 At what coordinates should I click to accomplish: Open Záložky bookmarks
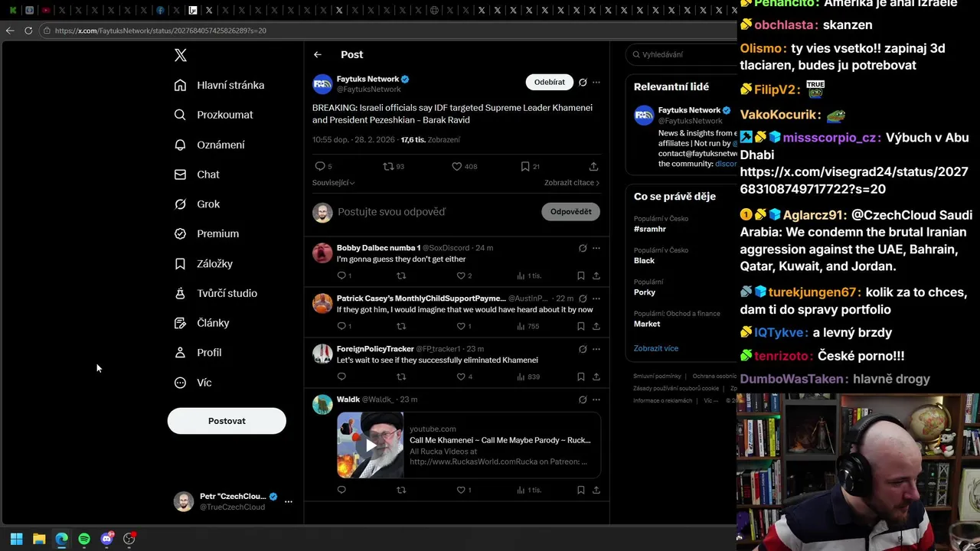point(204,263)
